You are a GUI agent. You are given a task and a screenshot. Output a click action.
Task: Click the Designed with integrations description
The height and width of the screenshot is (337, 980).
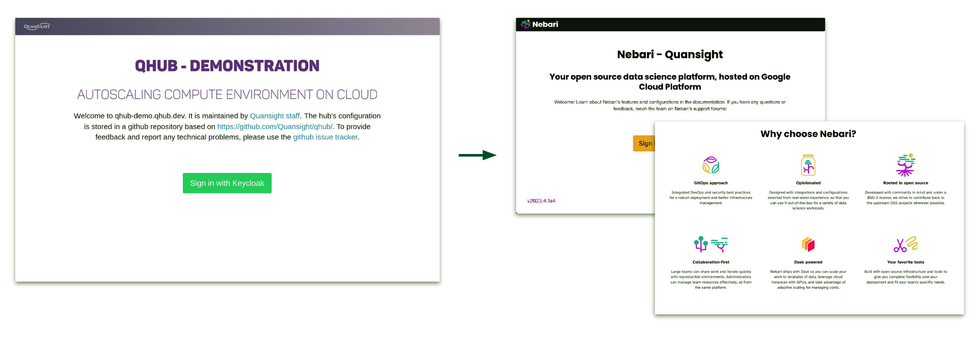click(808, 200)
